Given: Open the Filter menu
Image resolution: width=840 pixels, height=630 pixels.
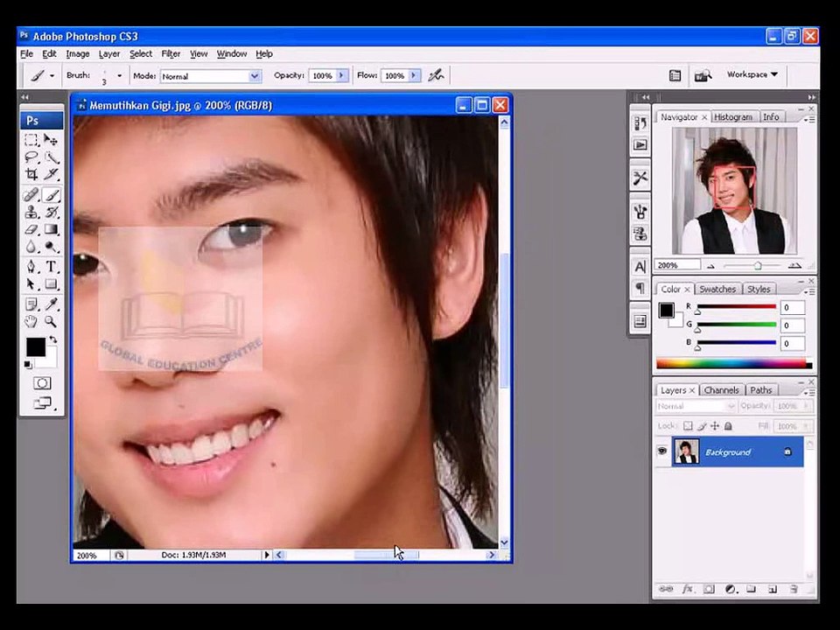Looking at the screenshot, I should (x=171, y=53).
